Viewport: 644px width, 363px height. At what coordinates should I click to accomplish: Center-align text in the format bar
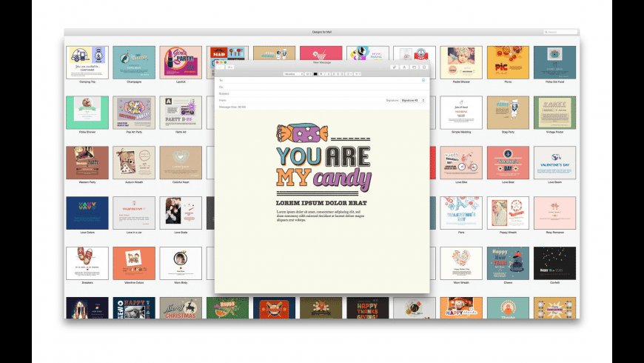[338, 74]
